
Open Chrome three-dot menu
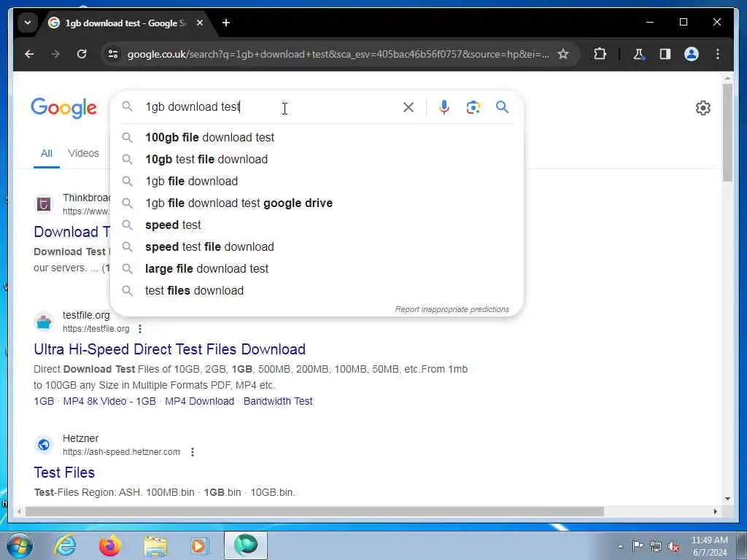(x=718, y=54)
